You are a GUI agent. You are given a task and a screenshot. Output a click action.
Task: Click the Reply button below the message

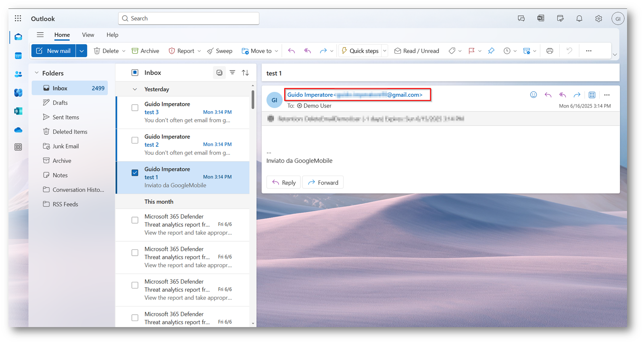coord(283,182)
